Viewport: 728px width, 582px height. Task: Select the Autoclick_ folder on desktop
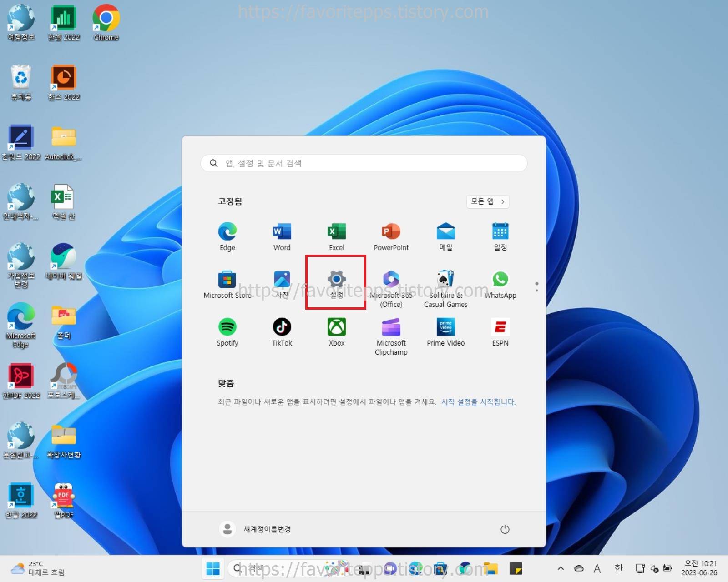pos(64,142)
